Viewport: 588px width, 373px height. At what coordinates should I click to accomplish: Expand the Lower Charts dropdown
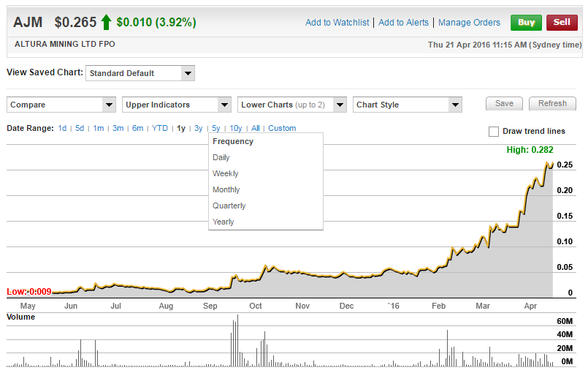click(291, 105)
